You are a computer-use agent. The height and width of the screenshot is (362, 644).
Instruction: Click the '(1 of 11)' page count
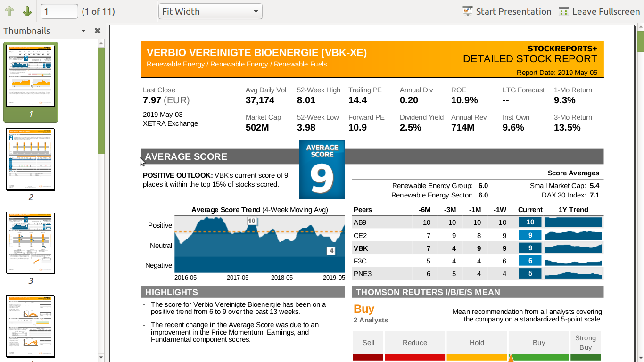[x=98, y=11]
